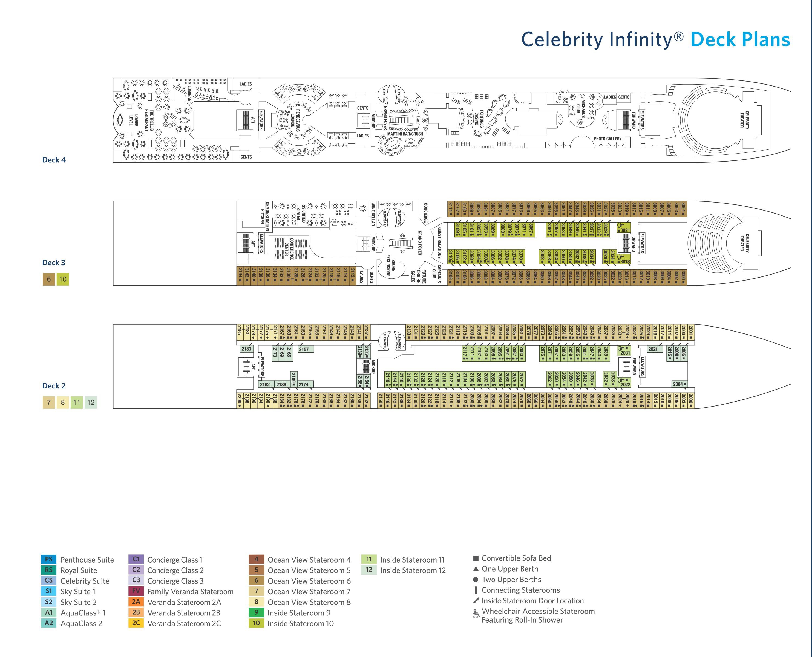This screenshot has width=812, height=657.
Task: Select the Inside Stateroom 9 green swatch
Action: tap(256, 612)
